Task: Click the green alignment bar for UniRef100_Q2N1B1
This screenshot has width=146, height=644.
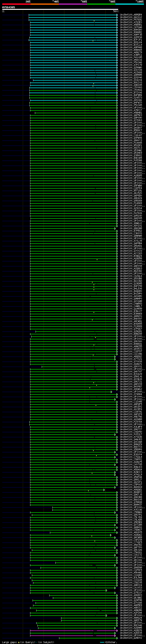Action: point(77,331)
